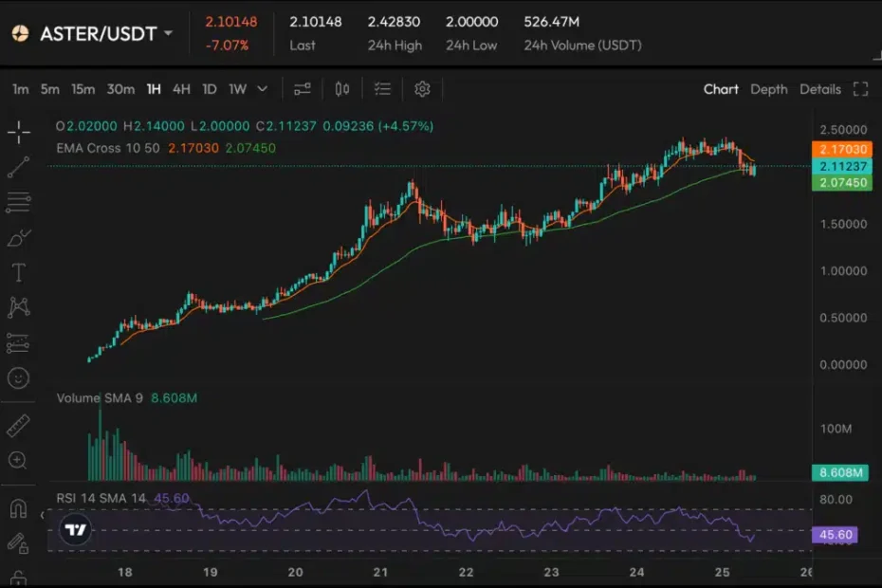Click the TradingView logo badge
882x588 pixels.
[x=77, y=531]
